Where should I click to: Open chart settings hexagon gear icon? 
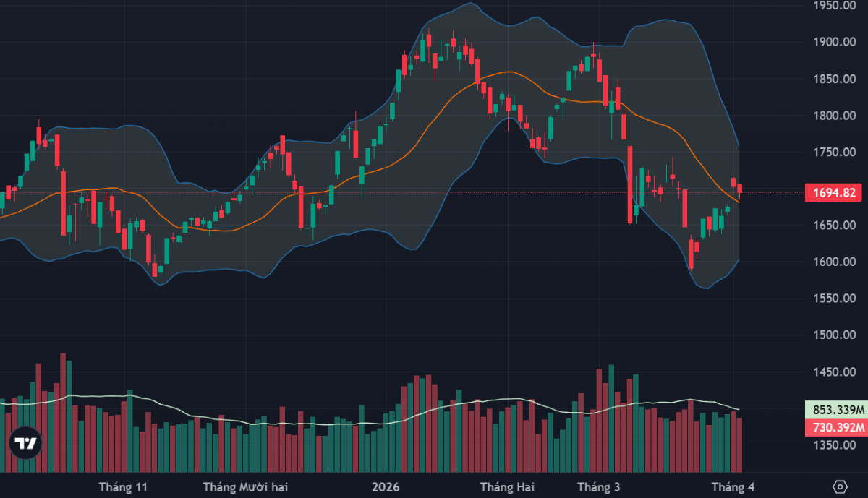coord(840,486)
